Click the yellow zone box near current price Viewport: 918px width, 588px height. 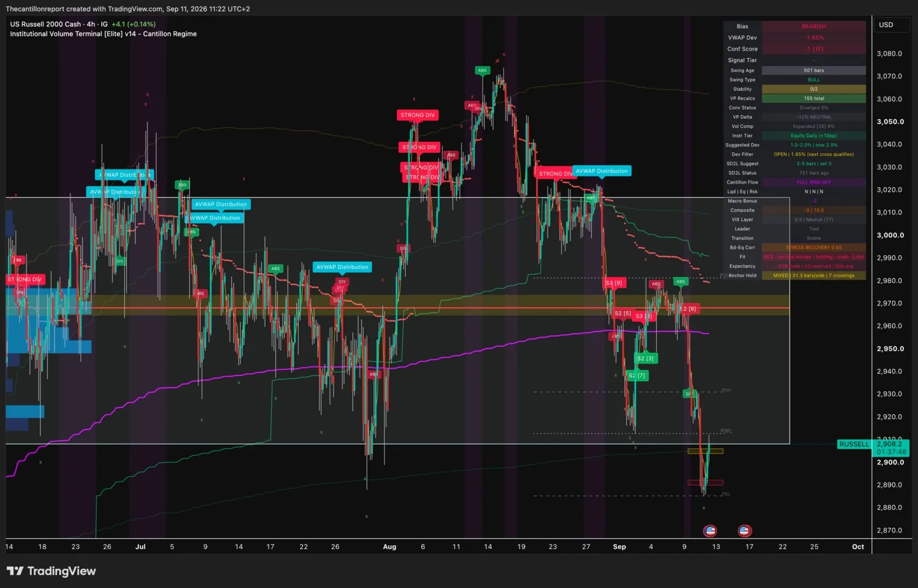point(705,452)
